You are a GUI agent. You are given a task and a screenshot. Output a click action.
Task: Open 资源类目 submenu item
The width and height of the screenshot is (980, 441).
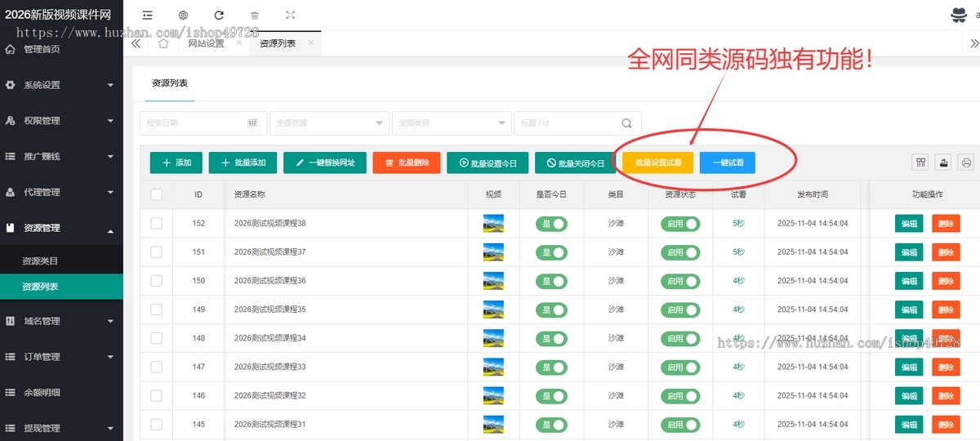tap(61, 261)
